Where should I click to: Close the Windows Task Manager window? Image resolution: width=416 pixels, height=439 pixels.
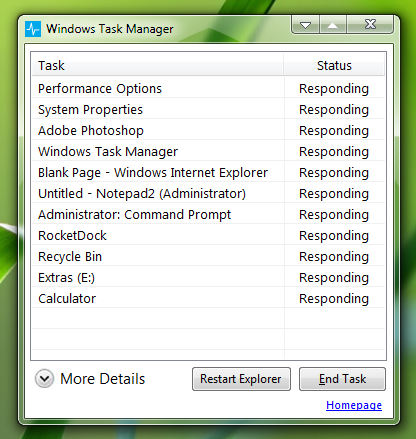click(x=370, y=25)
